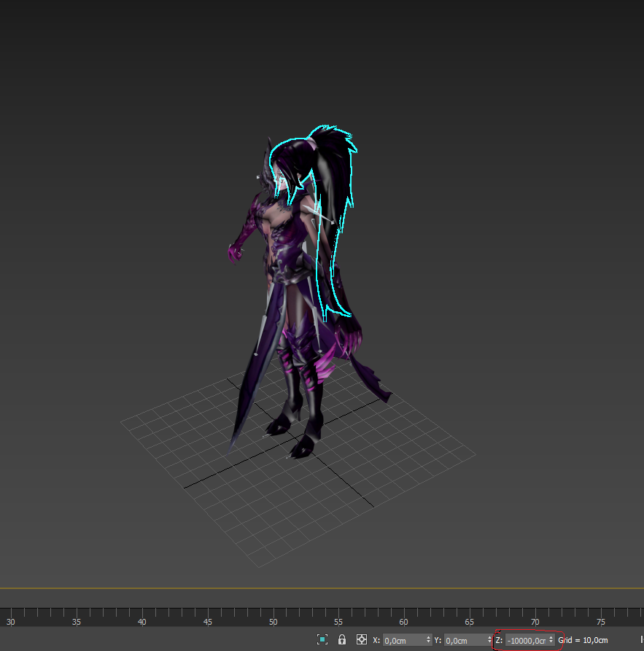Click the X coordinate spinner arrows

click(x=428, y=640)
